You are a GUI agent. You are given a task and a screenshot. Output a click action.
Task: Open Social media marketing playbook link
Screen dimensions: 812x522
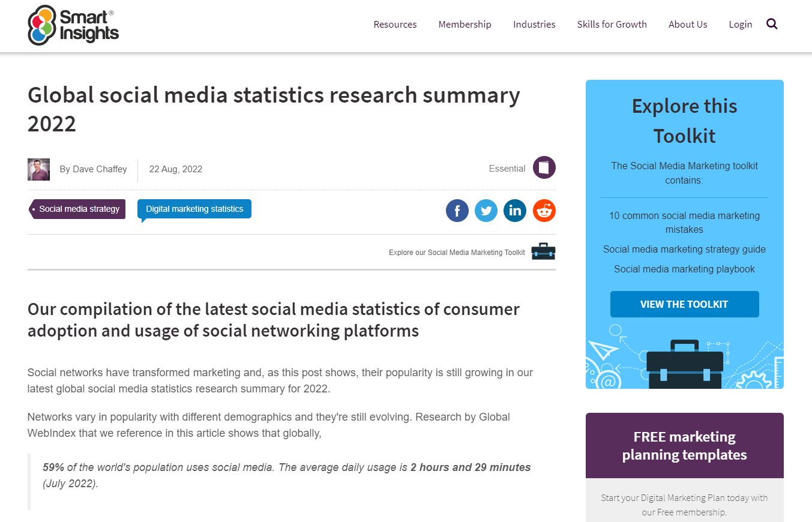click(684, 269)
